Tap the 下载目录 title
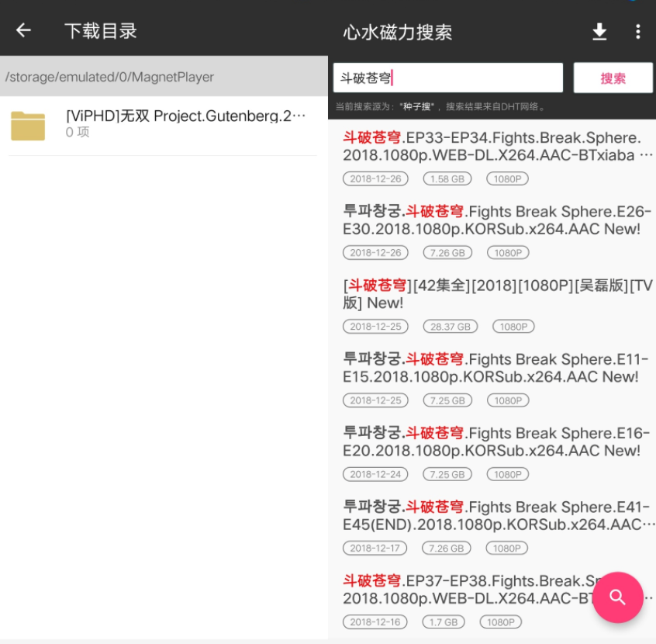 [101, 31]
